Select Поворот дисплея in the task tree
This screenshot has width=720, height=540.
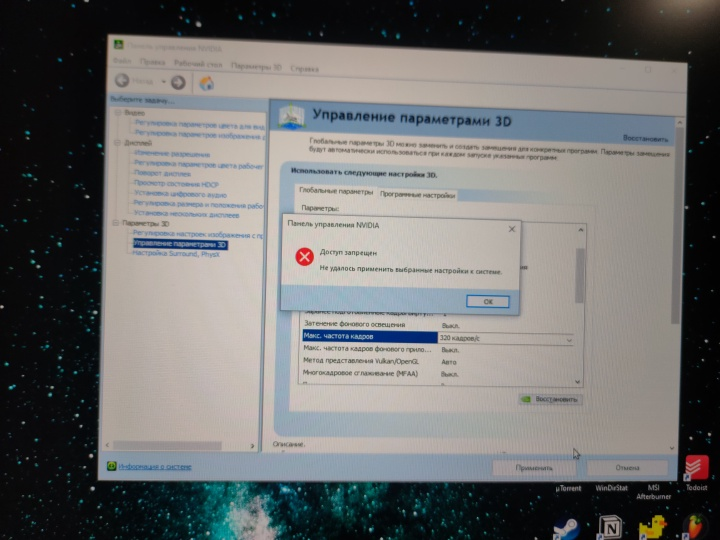[162, 174]
